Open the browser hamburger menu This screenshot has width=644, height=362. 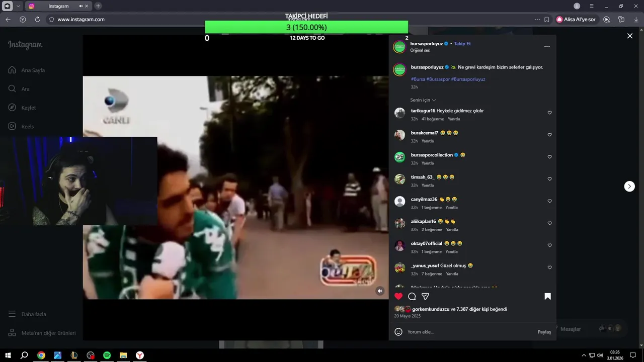(x=592, y=6)
